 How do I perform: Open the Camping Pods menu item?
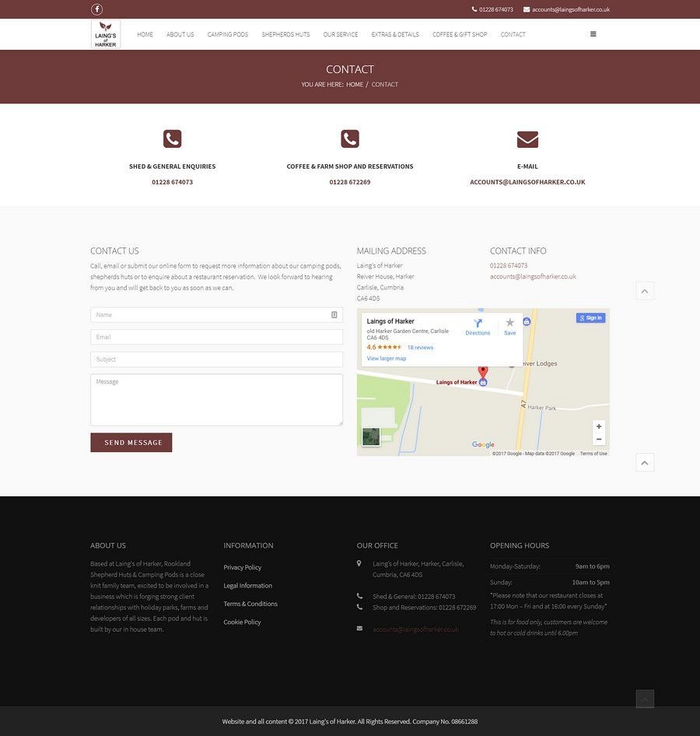click(x=228, y=34)
